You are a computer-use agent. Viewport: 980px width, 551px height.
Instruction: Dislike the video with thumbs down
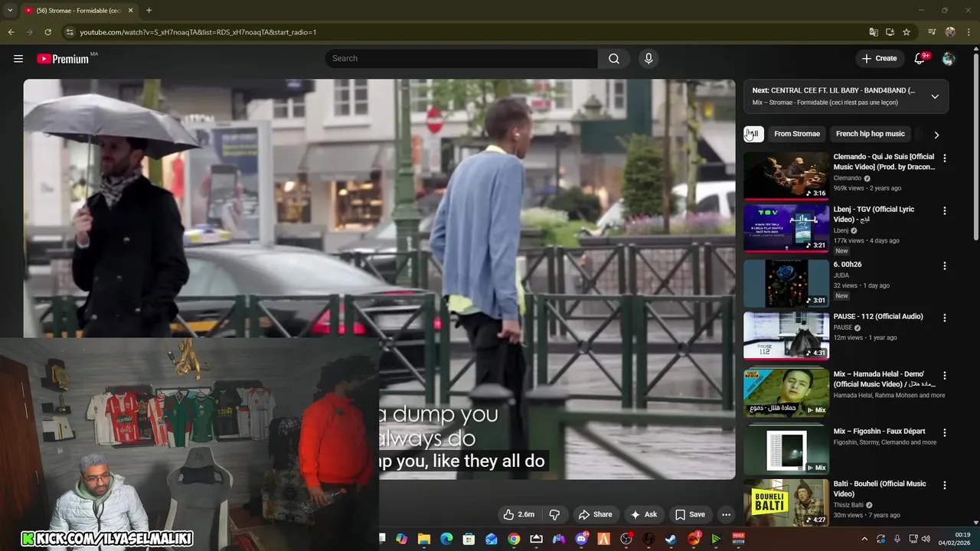[555, 514]
